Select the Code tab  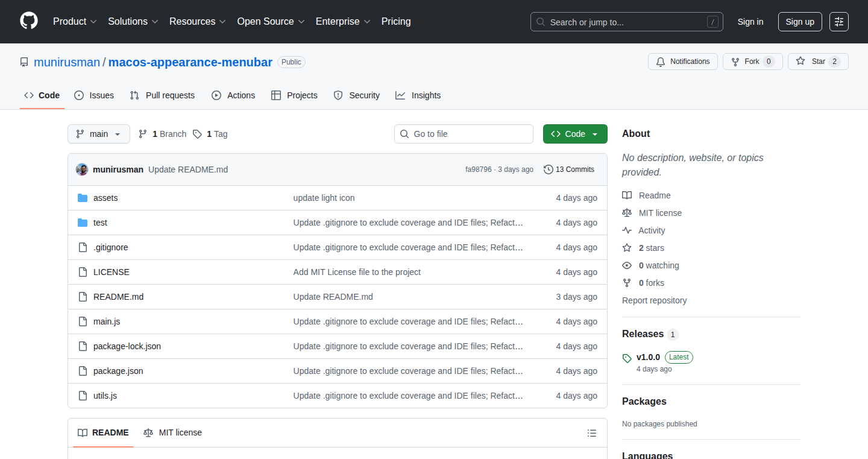(42, 95)
